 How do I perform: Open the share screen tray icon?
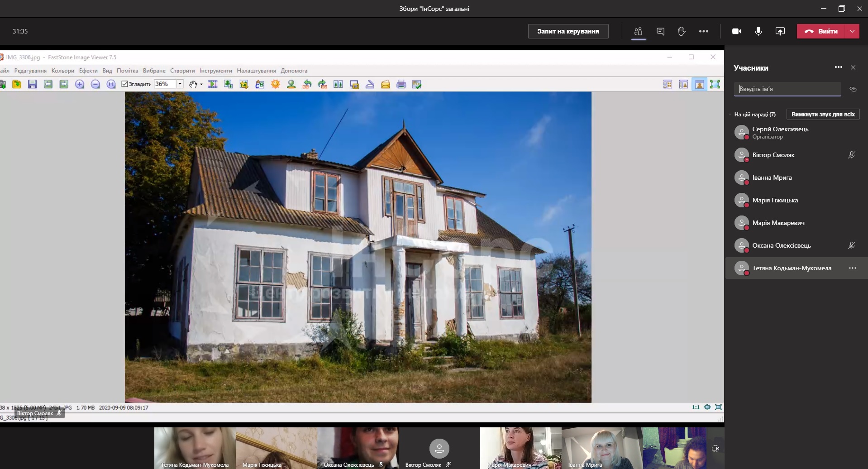click(x=780, y=31)
